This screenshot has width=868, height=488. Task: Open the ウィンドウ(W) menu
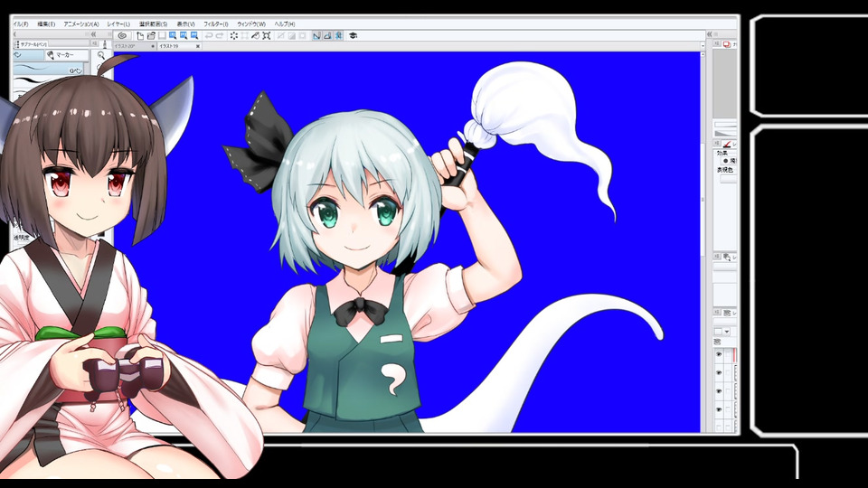coord(251,24)
